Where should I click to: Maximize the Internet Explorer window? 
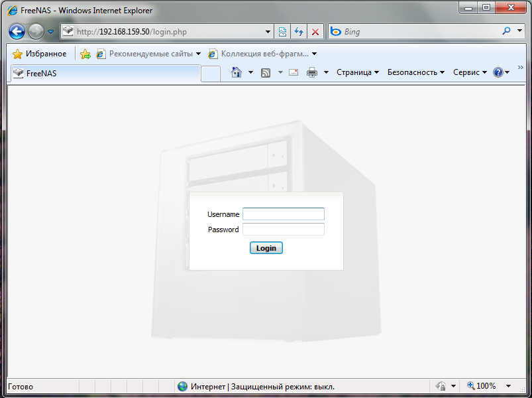click(486, 7)
